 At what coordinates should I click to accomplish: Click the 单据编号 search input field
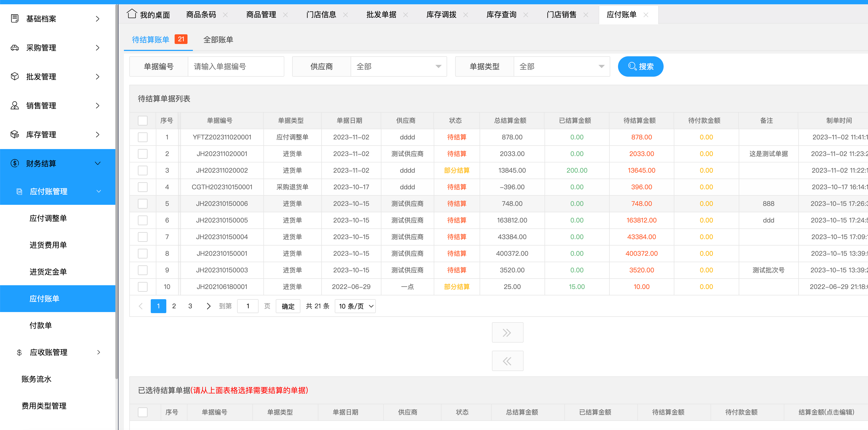click(x=236, y=66)
